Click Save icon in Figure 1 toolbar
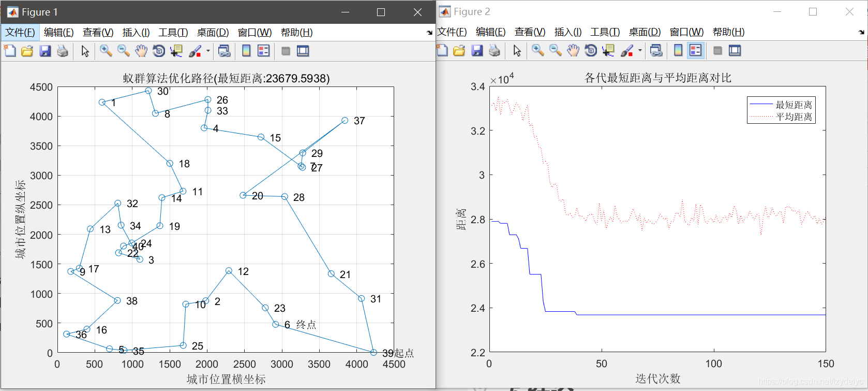This screenshot has height=391, width=868. click(x=45, y=51)
